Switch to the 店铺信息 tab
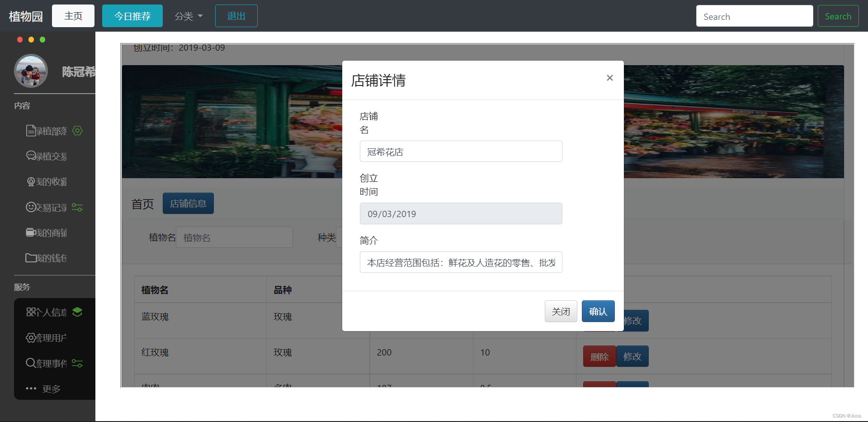 pyautogui.click(x=188, y=203)
